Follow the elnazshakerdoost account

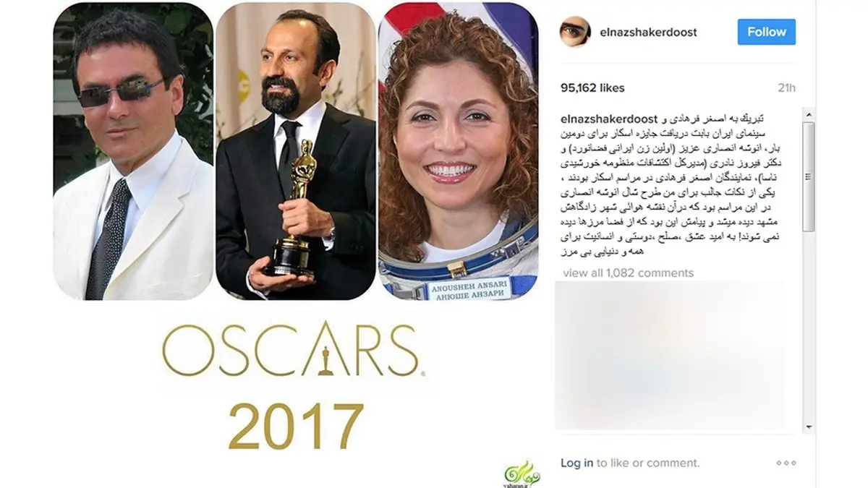[x=767, y=32]
